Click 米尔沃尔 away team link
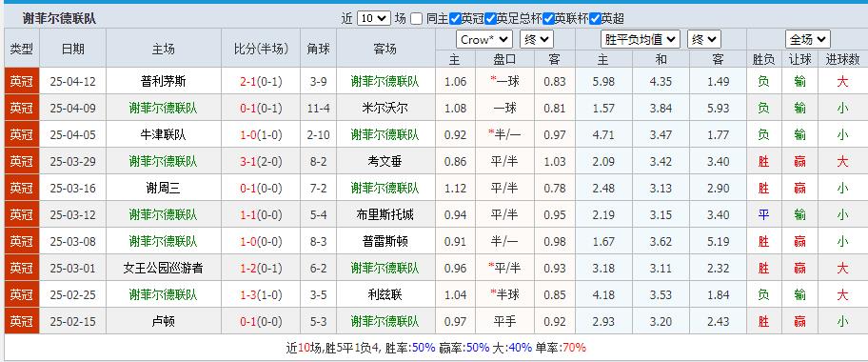Viewport: 868px width, 362px height. pyautogui.click(x=385, y=108)
